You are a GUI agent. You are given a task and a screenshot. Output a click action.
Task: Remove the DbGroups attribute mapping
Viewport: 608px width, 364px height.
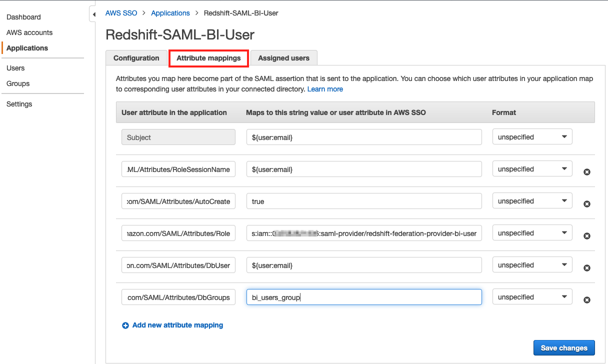[587, 300]
